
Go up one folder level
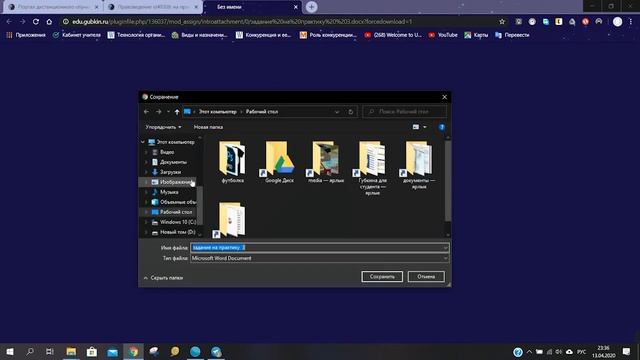tap(177, 111)
